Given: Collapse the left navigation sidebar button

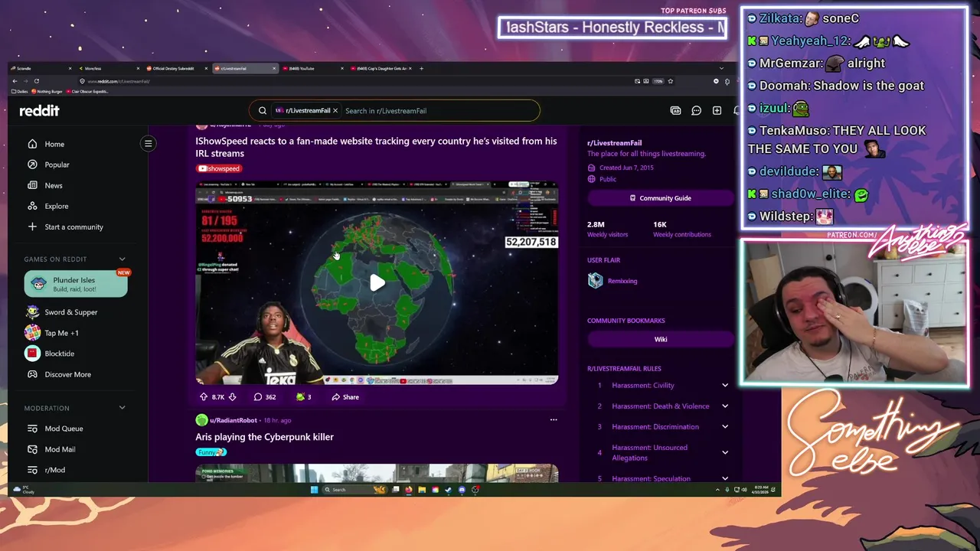Looking at the screenshot, I should tap(149, 143).
